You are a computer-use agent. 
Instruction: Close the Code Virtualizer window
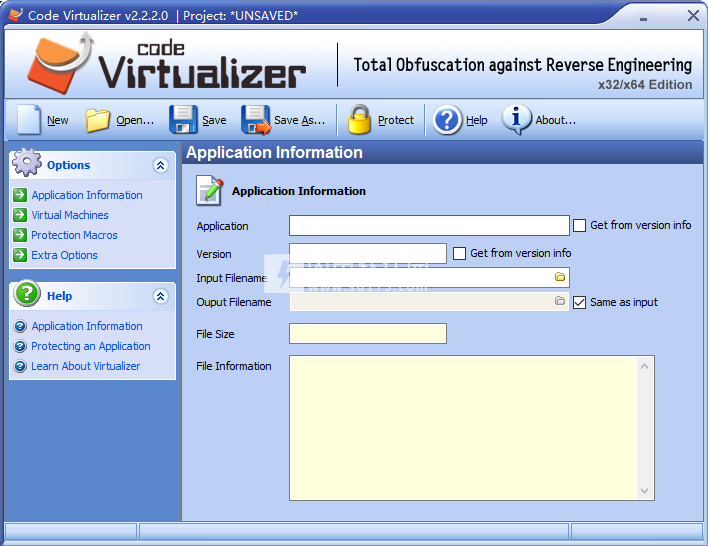pos(693,16)
